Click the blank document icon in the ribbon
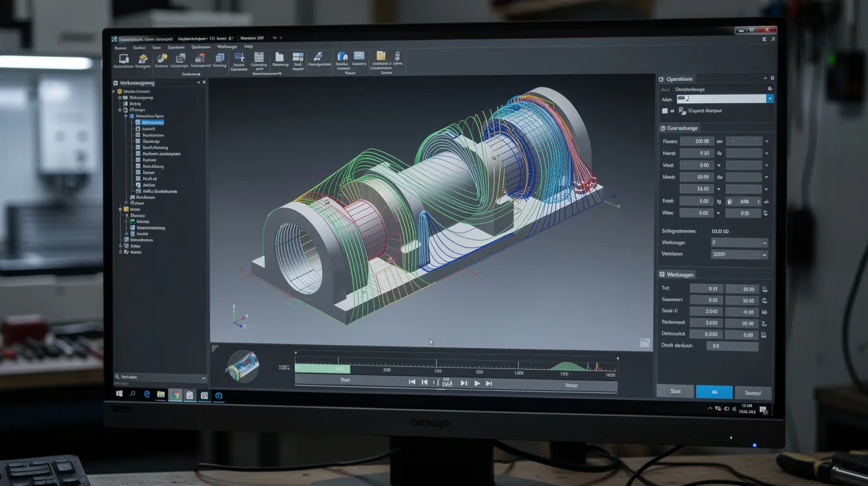This screenshot has height=486, width=868. (280, 57)
